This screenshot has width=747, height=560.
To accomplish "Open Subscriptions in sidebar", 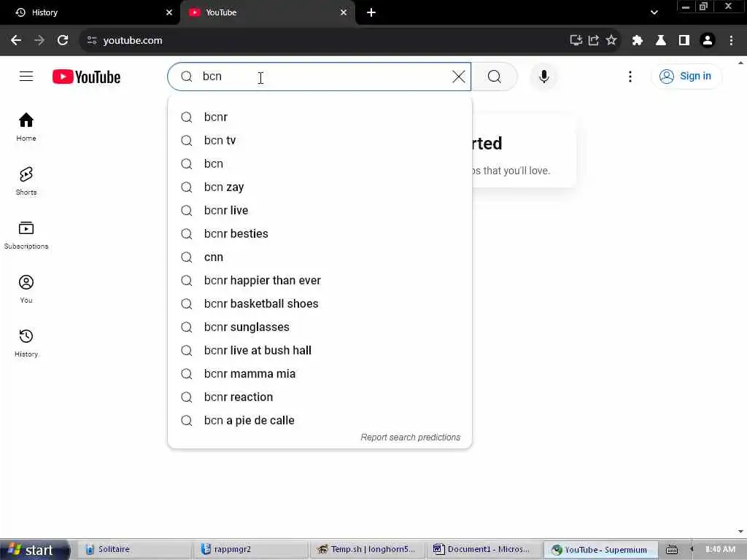I will pyautogui.click(x=26, y=236).
